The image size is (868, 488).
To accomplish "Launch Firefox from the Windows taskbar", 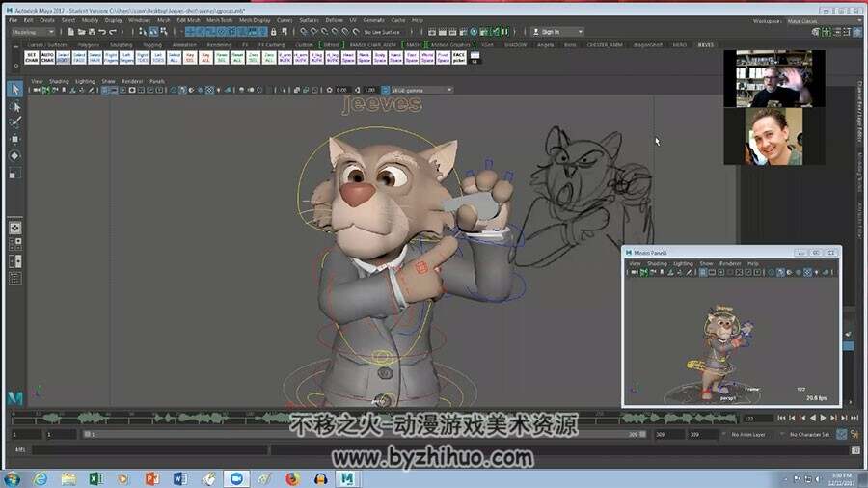I will click(292, 478).
